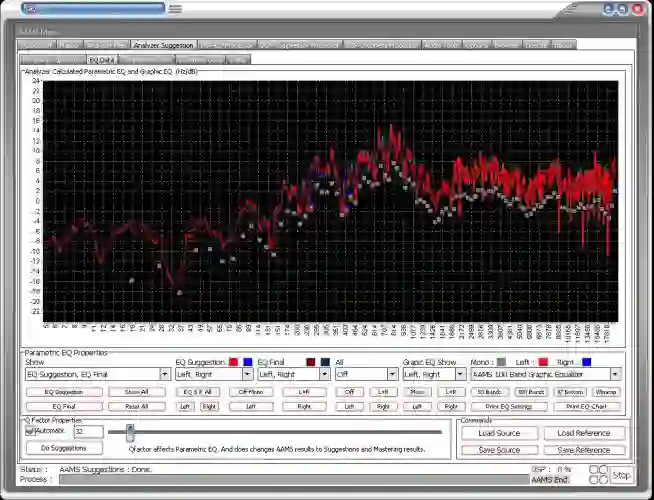Click the Process progress bar
Viewport: 654px width, 500px height.
click(294, 480)
